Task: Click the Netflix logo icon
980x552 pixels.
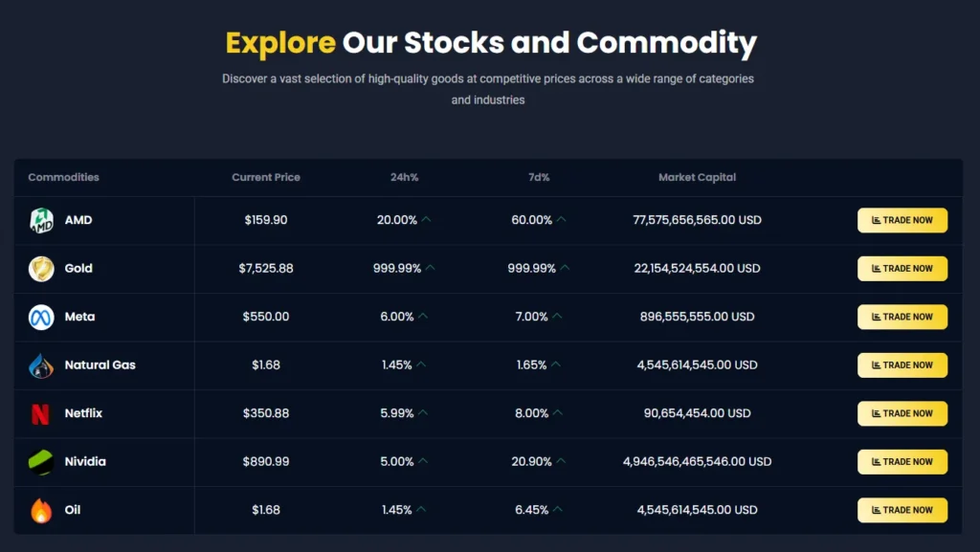Action: pyautogui.click(x=41, y=413)
